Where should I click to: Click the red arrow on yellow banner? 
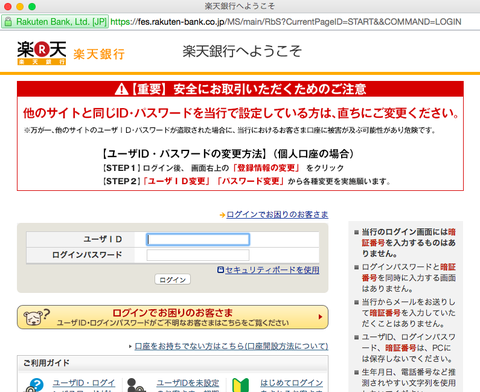coord(320,317)
